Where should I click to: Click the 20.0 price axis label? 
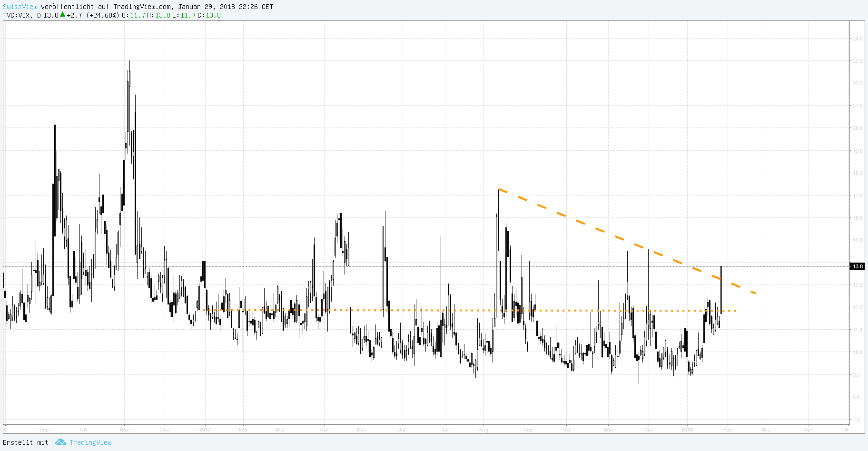[858, 128]
